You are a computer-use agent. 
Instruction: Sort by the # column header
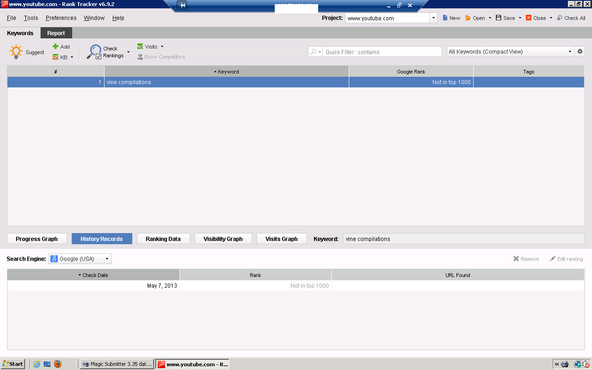coord(56,71)
